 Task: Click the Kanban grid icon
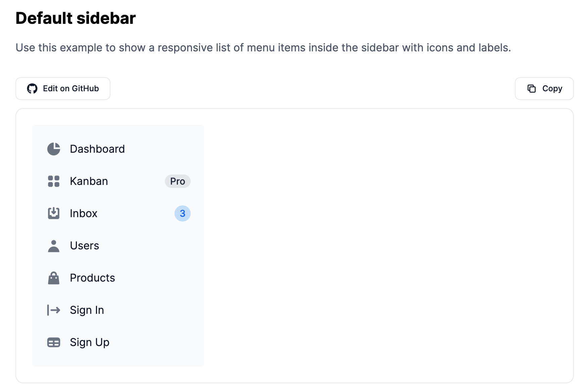[54, 181]
